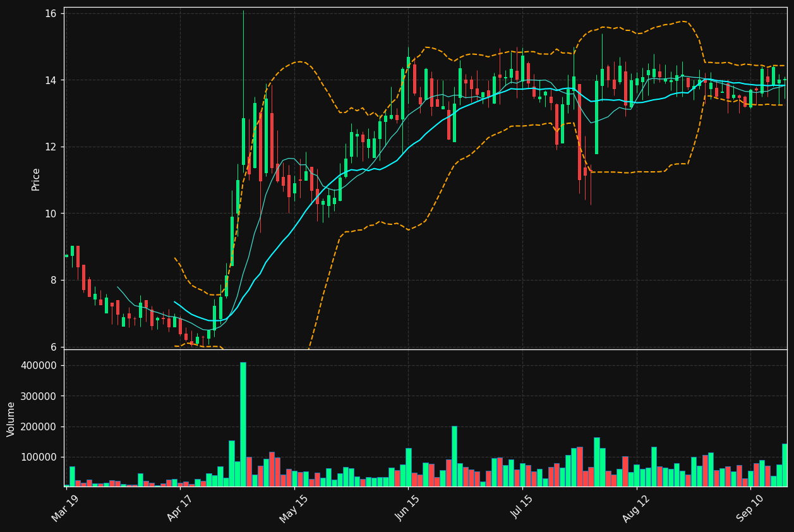Click the Mar 19 date label
Viewport: 794px width, 532px height.
pyautogui.click(x=65, y=507)
